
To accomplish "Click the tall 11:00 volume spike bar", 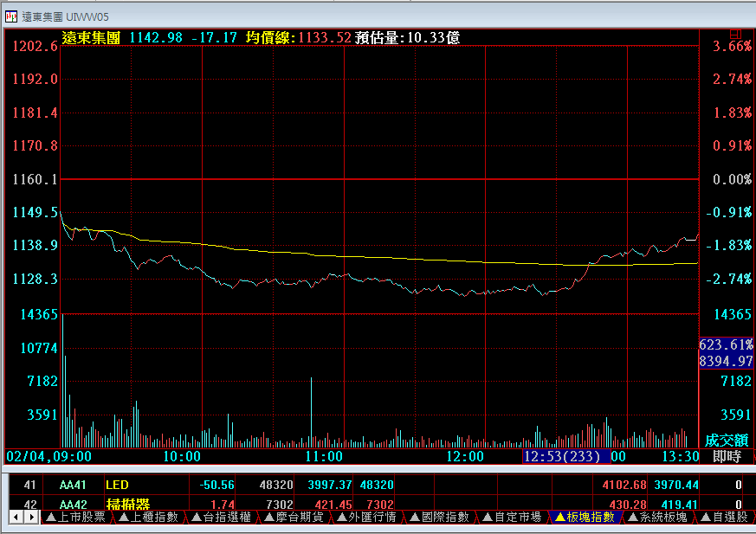I will (311, 412).
